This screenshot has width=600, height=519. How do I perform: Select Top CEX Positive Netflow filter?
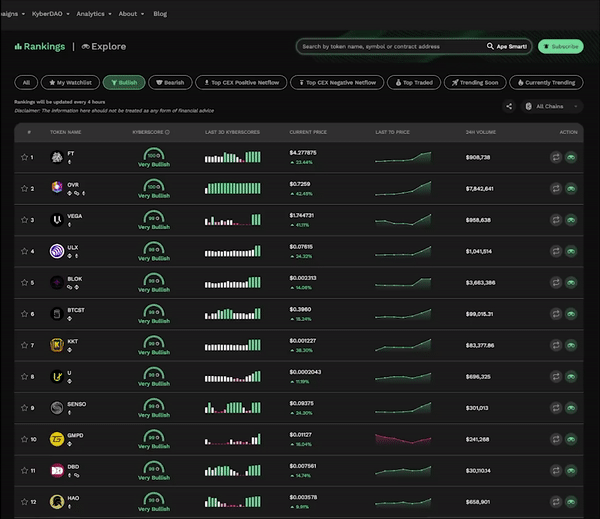click(241, 83)
